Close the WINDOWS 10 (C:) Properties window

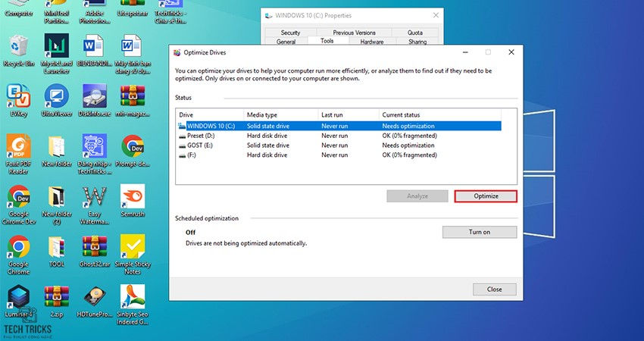tap(436, 15)
